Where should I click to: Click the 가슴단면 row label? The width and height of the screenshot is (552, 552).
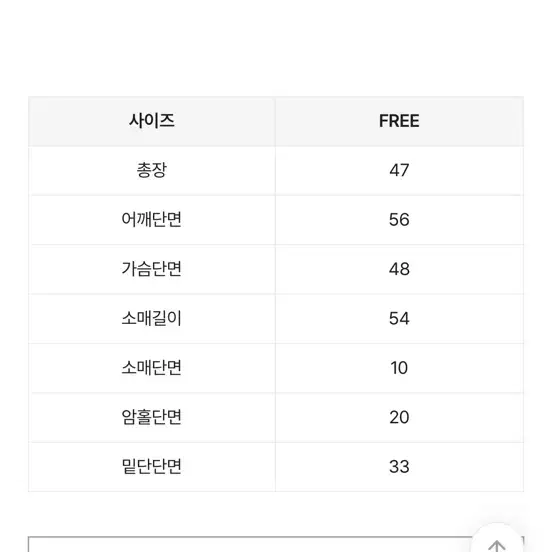[152, 269]
